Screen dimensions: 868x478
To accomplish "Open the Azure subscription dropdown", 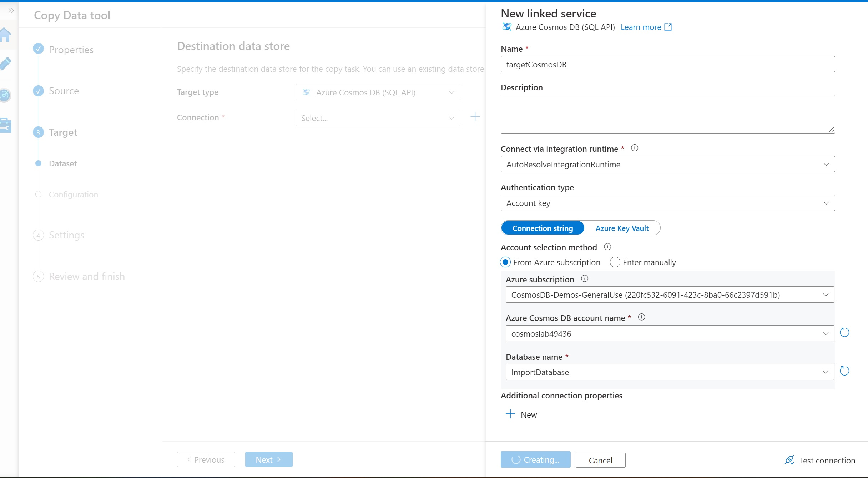I will click(x=670, y=295).
